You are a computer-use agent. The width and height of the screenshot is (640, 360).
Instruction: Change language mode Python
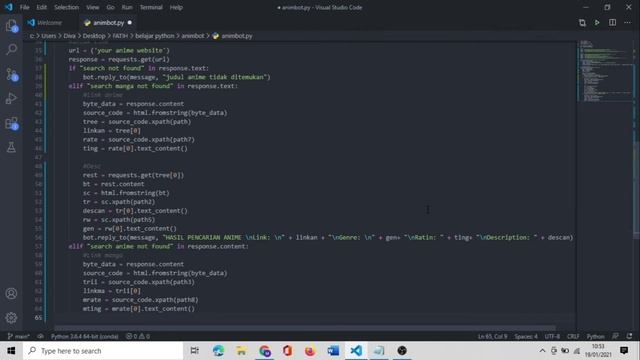[x=596, y=336]
